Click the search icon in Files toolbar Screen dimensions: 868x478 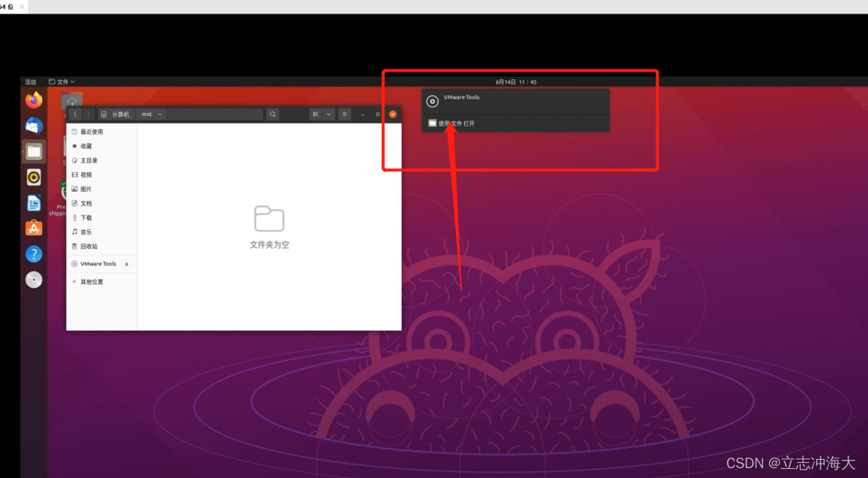coord(272,114)
